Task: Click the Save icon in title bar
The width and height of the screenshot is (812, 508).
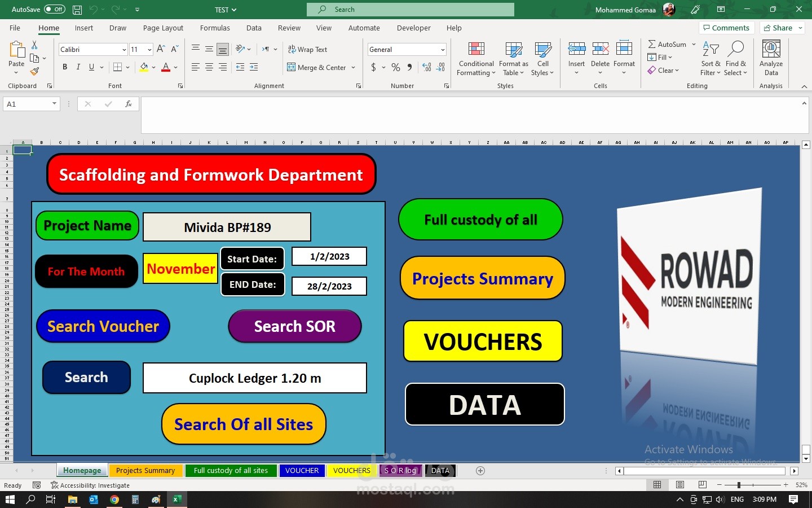Action: 77,10
